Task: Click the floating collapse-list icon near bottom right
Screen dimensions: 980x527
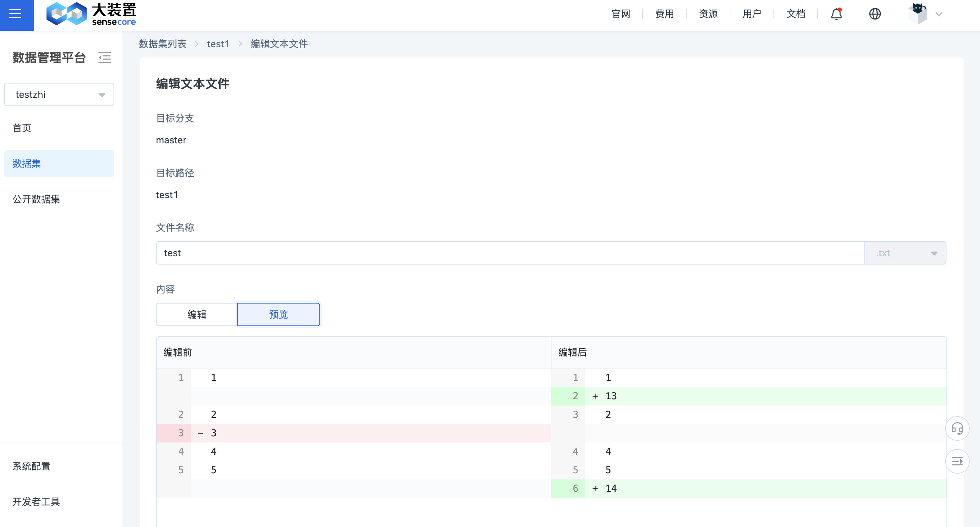Action: [957, 461]
